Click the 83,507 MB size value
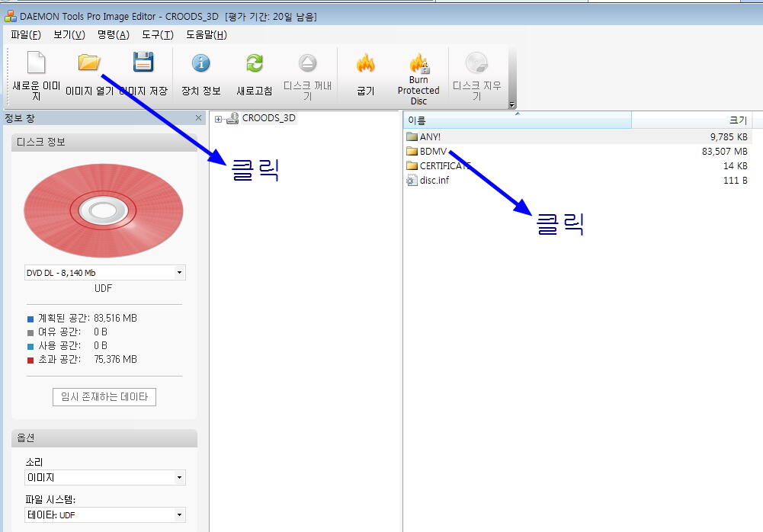Screen dimensions: 763x532 coord(725,152)
